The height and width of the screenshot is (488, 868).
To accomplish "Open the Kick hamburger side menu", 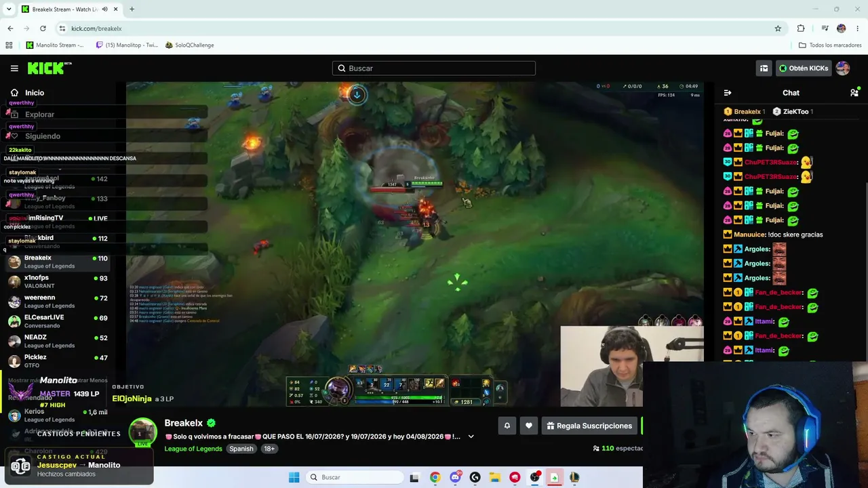I will click(14, 68).
